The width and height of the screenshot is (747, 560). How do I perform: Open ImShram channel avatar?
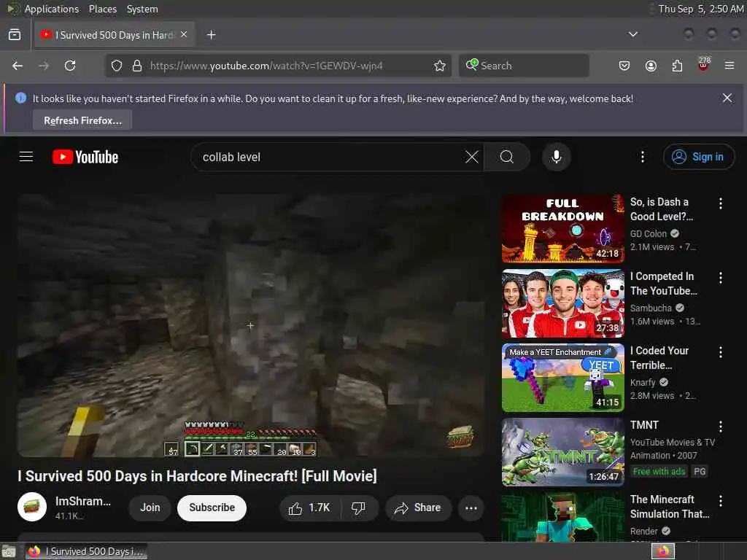click(x=32, y=507)
